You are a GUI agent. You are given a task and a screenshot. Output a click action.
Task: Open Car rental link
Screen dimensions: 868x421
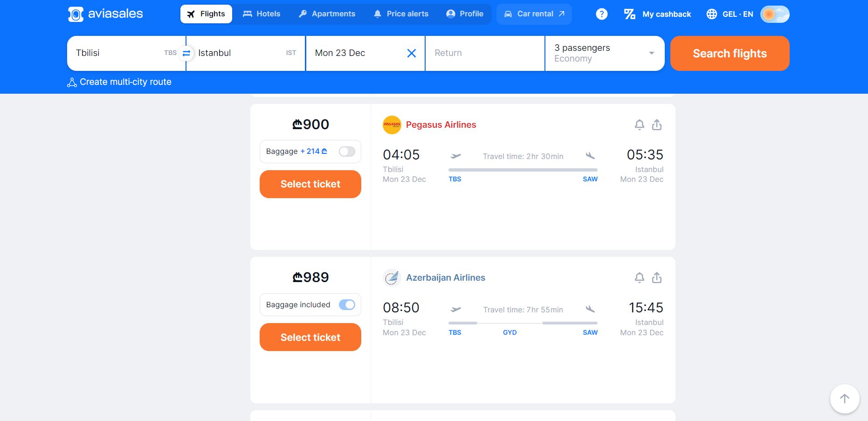(534, 14)
